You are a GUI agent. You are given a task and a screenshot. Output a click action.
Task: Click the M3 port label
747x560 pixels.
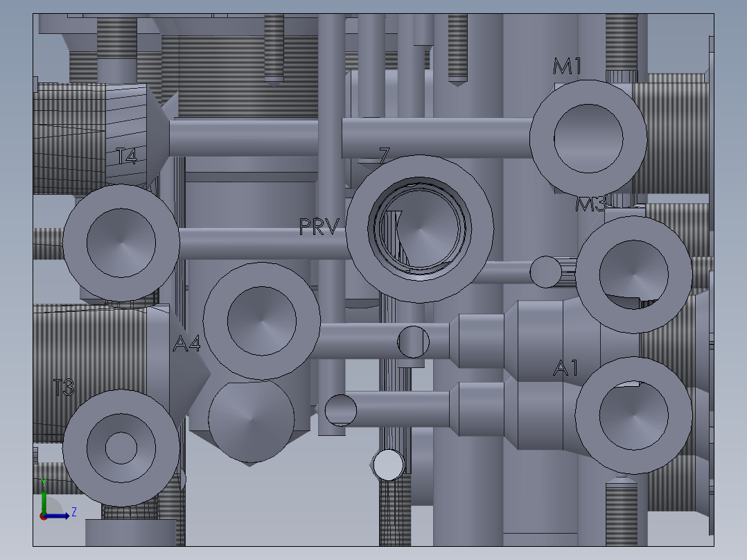[590, 204]
